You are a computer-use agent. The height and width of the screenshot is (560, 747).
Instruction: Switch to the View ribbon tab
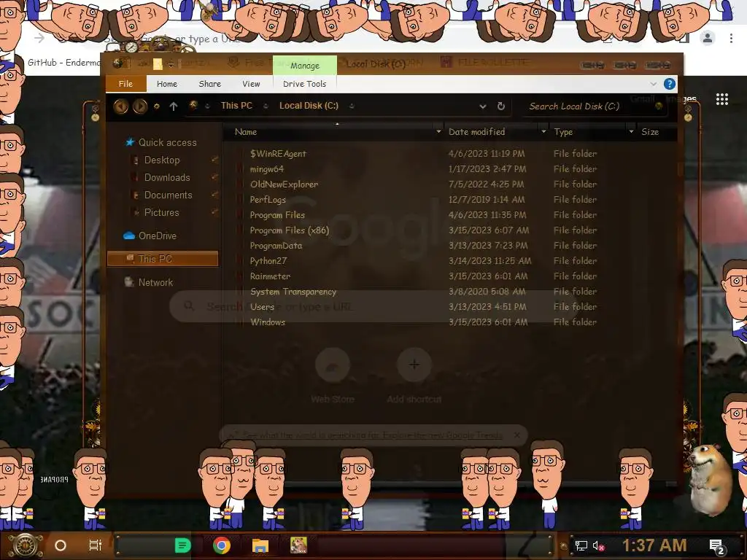point(251,84)
